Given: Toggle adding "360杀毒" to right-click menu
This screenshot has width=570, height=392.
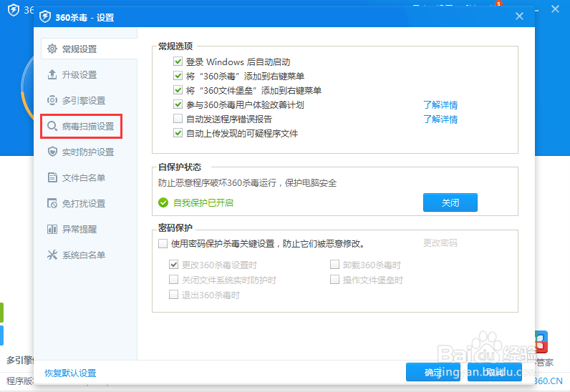Looking at the screenshot, I should point(178,76).
